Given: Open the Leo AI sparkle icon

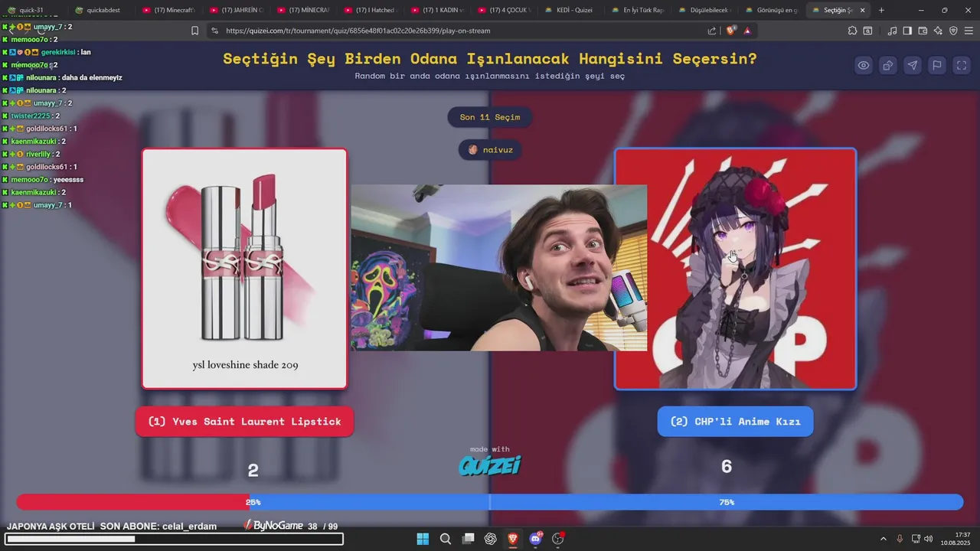Looking at the screenshot, I should tap(938, 31).
